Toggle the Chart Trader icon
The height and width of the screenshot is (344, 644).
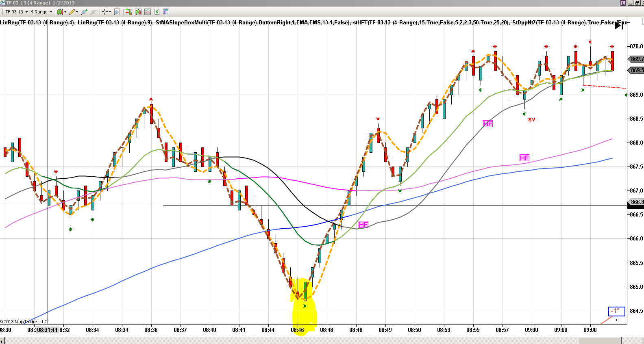(x=128, y=12)
